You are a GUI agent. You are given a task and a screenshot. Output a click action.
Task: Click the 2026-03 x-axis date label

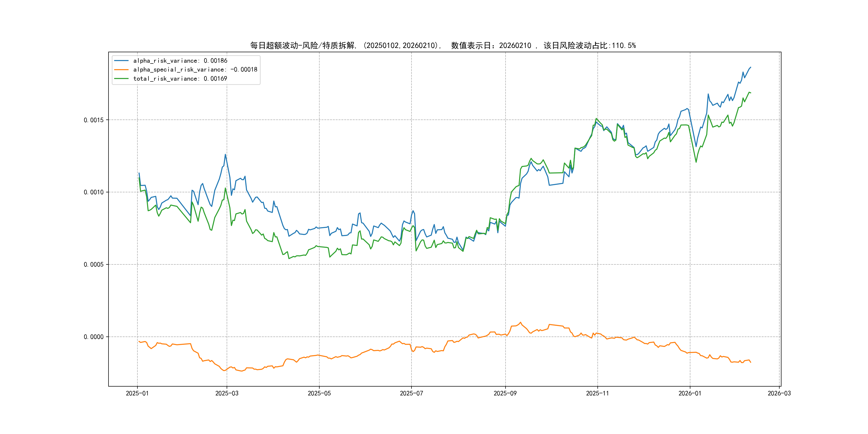779,393
